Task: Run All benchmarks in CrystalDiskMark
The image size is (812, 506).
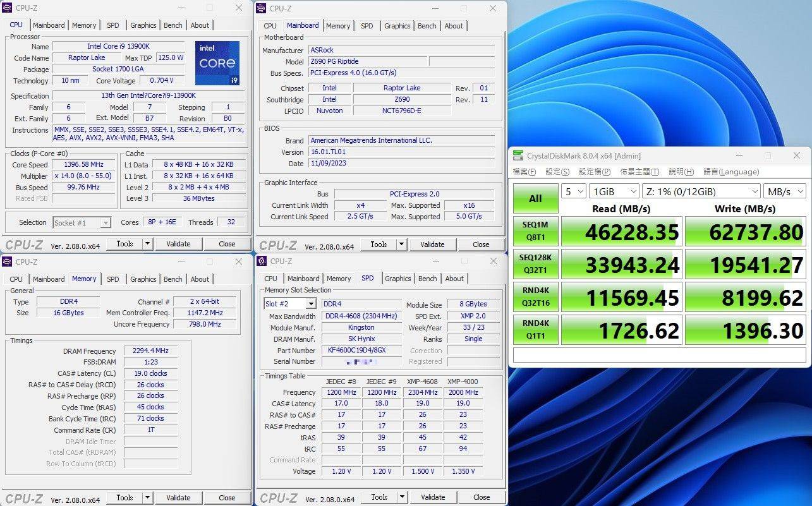Action: coord(535,198)
